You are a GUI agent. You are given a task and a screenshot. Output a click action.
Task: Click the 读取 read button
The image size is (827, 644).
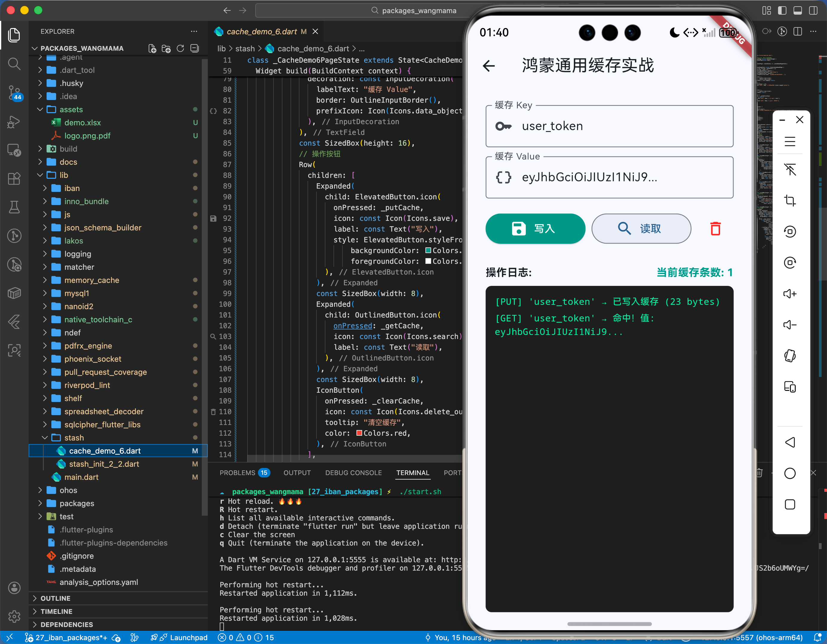[x=641, y=229]
